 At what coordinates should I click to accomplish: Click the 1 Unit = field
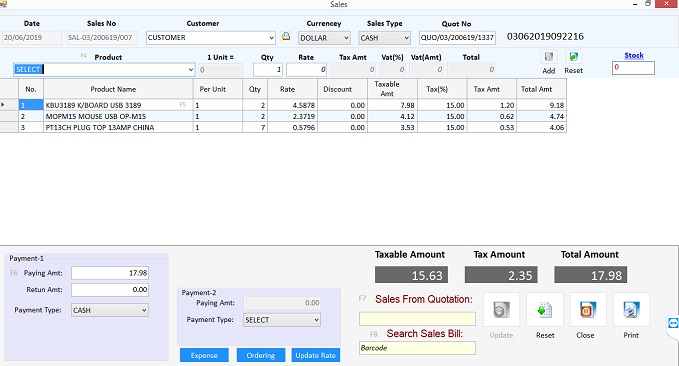tap(220, 70)
